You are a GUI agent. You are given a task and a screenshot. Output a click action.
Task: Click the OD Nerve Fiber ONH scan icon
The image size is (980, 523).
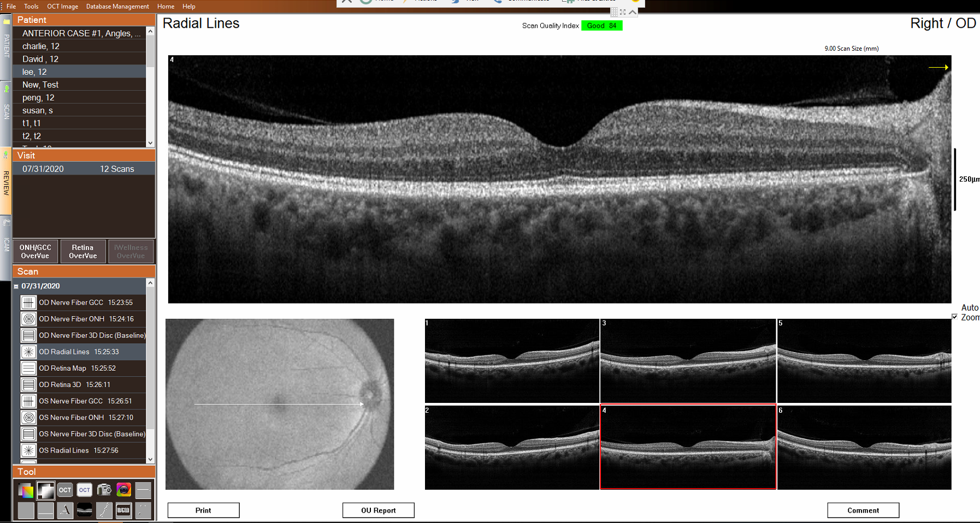pos(28,319)
